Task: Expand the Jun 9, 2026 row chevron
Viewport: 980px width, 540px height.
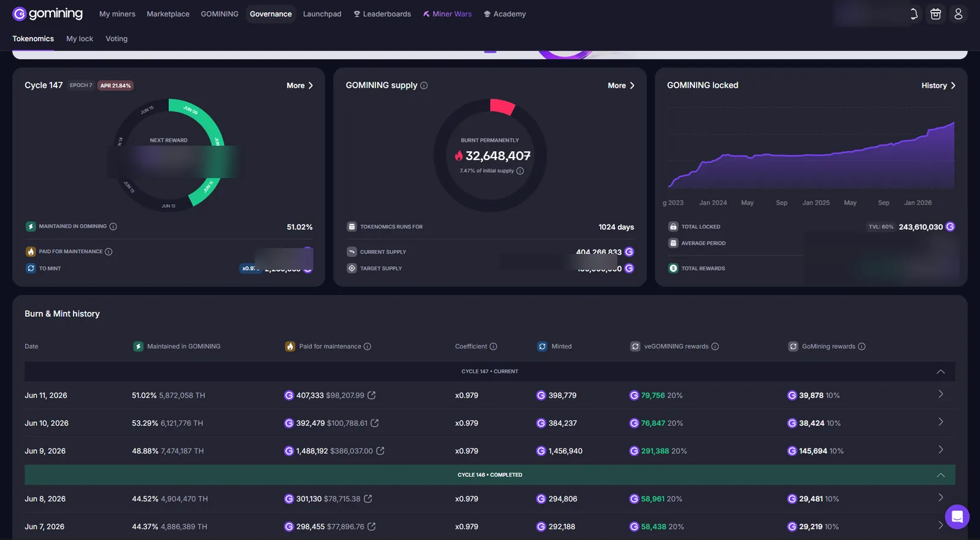Action: pyautogui.click(x=941, y=450)
